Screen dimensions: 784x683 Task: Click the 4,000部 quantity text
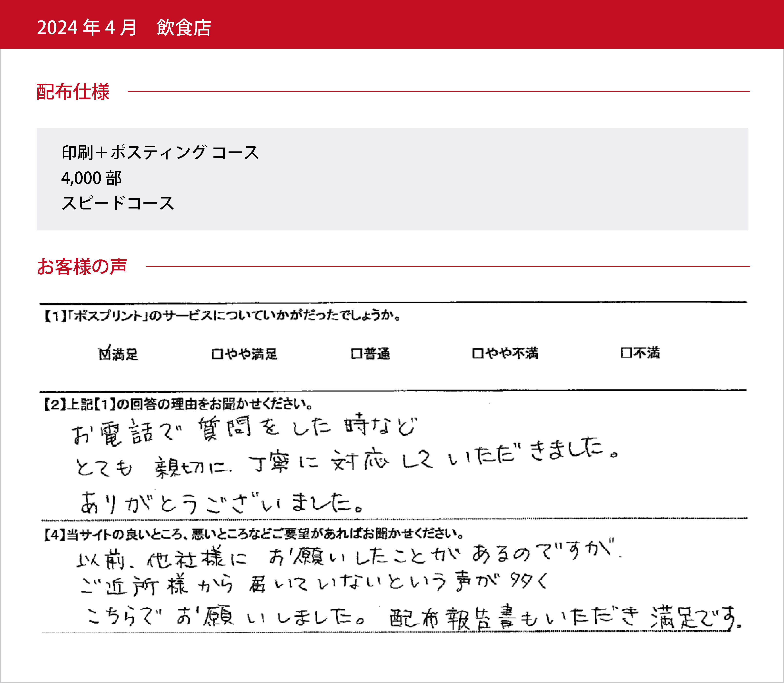click(91, 178)
